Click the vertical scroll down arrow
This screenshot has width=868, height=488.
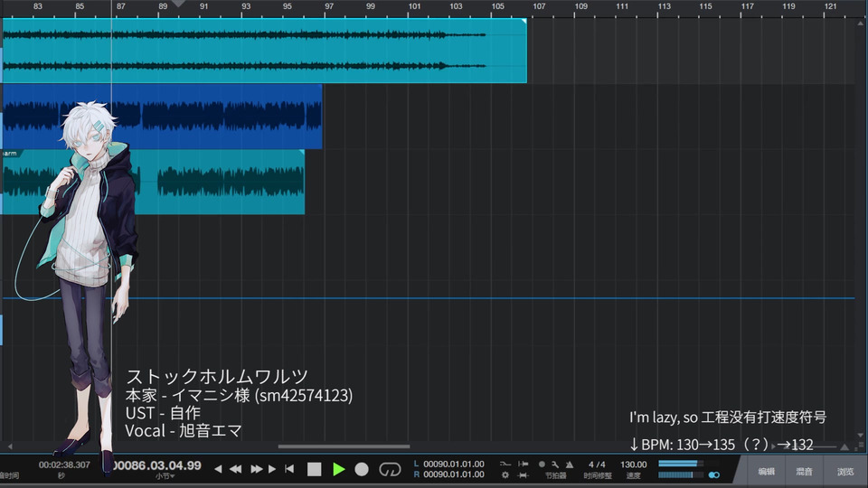coord(861,435)
